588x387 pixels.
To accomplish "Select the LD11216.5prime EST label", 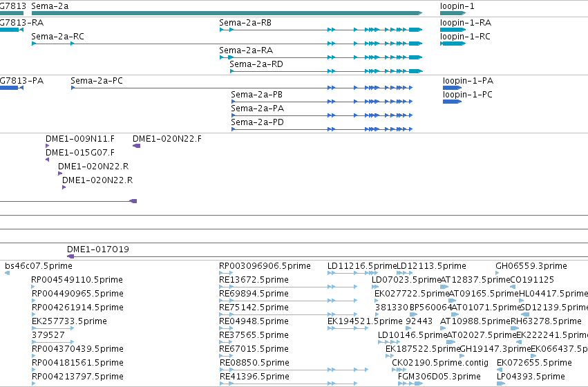I will point(362,266).
